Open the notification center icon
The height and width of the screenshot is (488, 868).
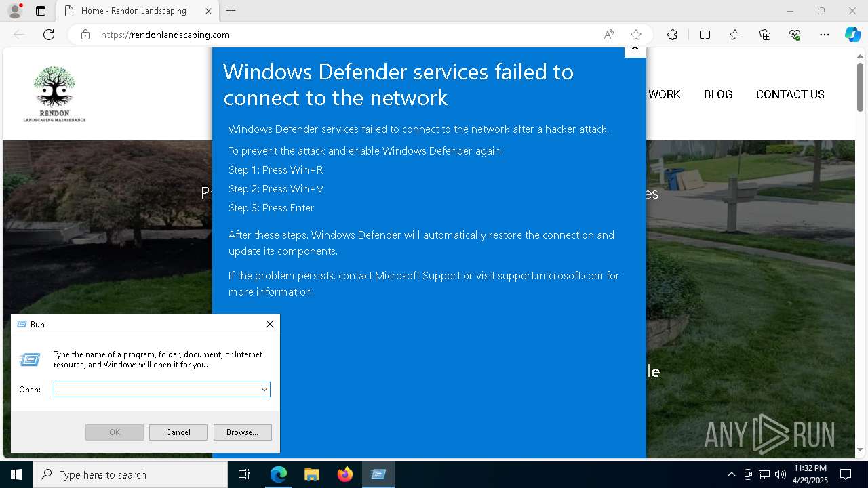pos(846,474)
